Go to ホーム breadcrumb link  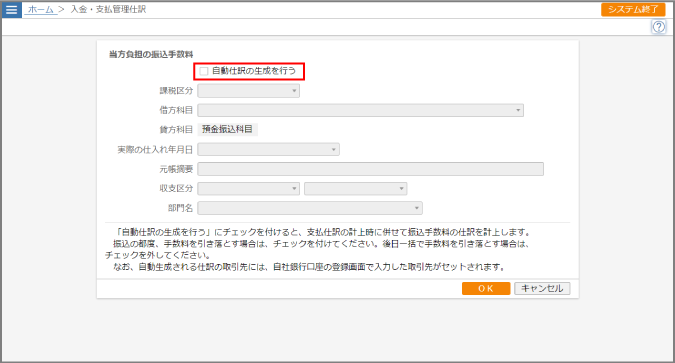point(40,9)
